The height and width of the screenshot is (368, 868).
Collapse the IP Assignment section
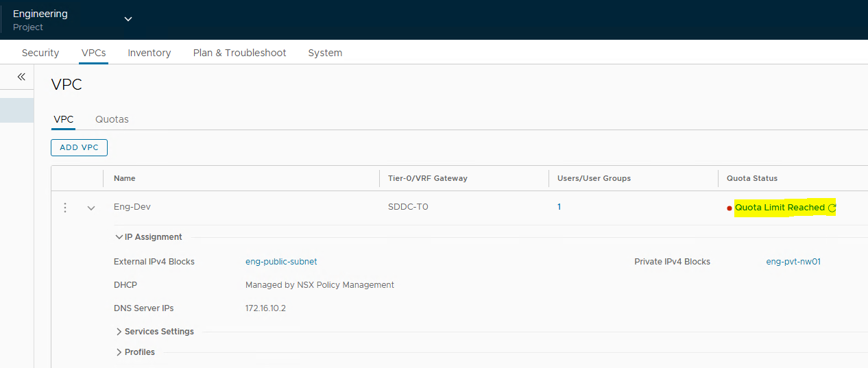(x=119, y=237)
